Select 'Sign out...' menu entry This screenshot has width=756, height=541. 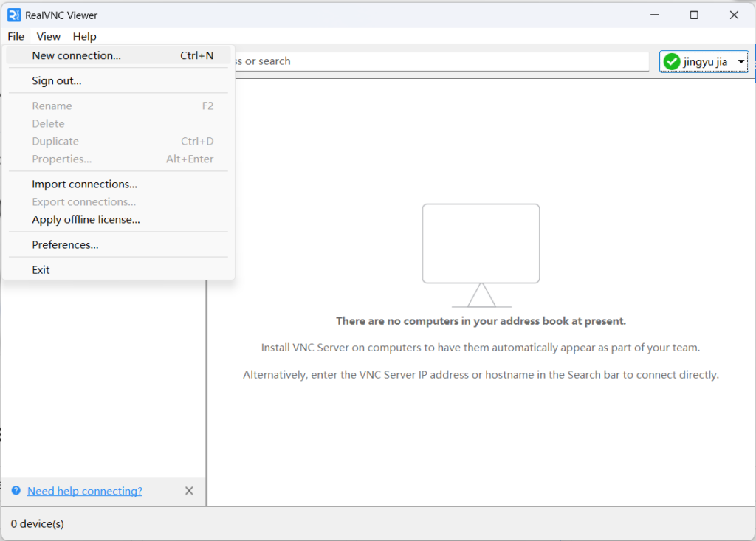click(x=56, y=80)
